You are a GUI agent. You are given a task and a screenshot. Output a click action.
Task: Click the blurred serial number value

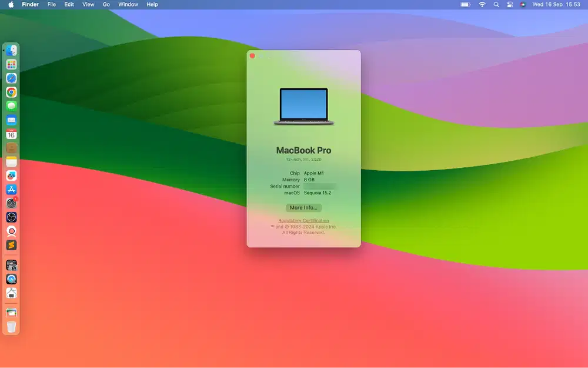click(x=319, y=186)
